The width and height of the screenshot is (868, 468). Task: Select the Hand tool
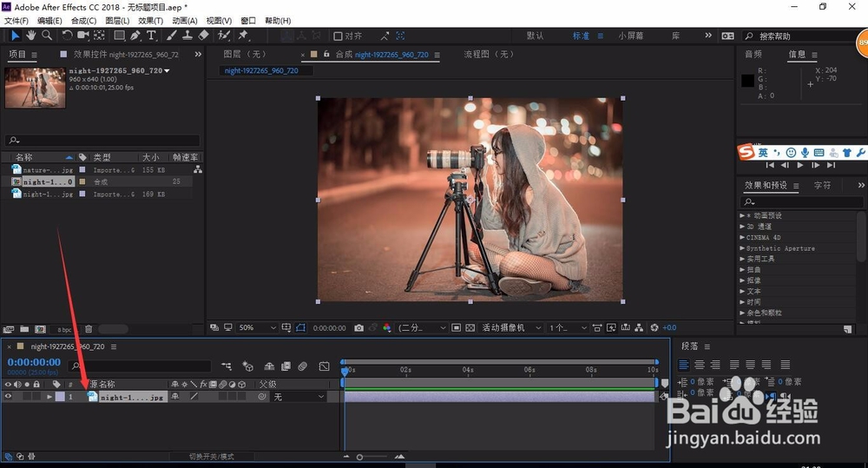(x=31, y=36)
